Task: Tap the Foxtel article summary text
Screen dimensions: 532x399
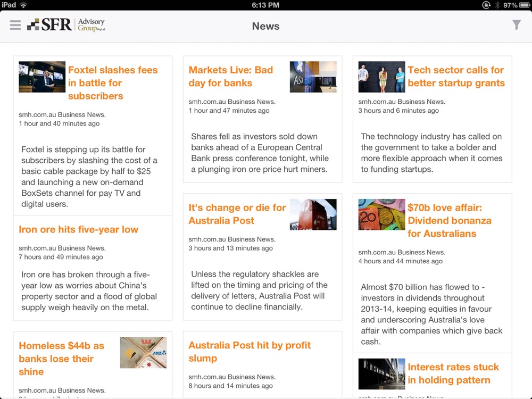Action: point(89,177)
